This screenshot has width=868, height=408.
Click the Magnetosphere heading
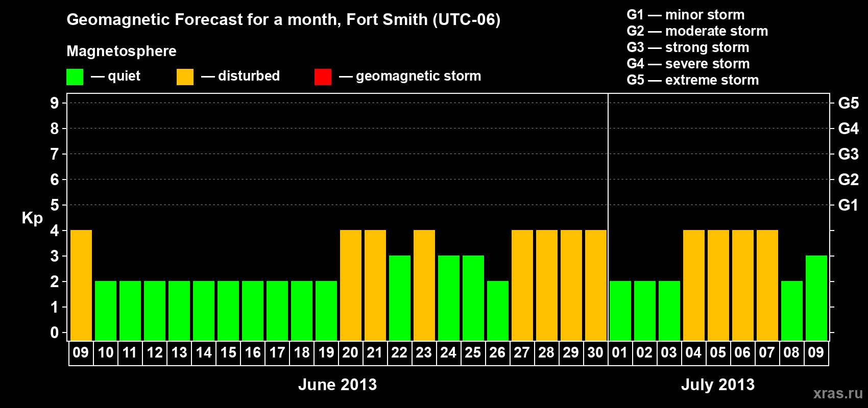[122, 51]
